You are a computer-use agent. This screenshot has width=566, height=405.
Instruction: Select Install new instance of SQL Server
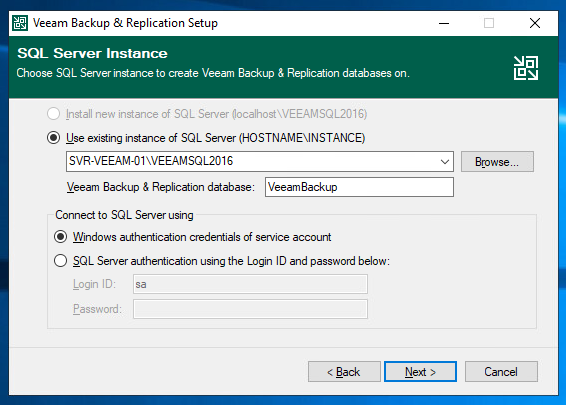(x=53, y=114)
